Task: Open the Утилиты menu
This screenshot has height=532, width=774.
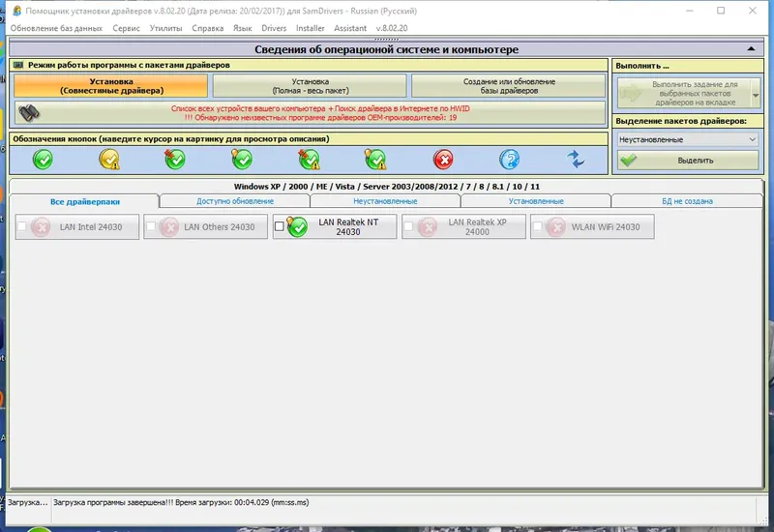Action: pos(165,28)
